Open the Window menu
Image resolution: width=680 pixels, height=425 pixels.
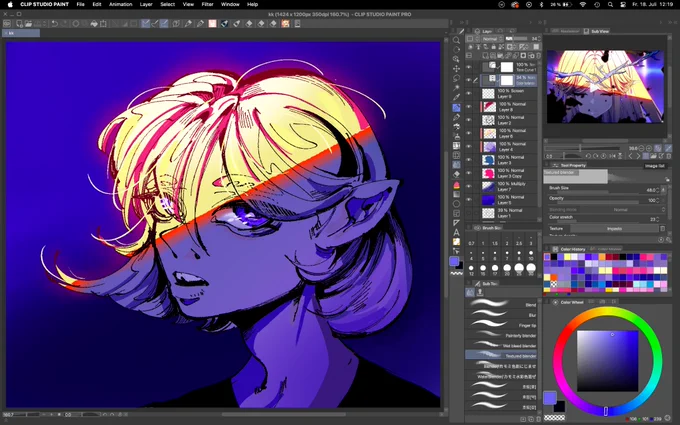tap(230, 4)
